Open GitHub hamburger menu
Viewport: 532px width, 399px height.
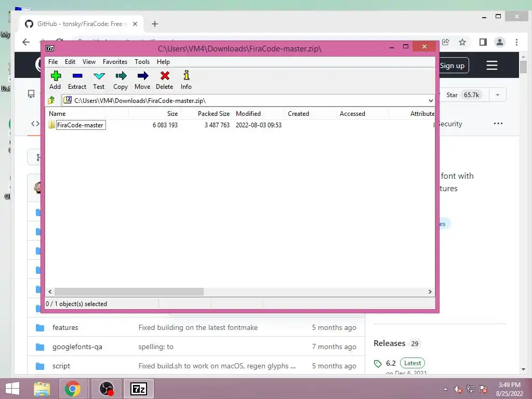tap(492, 65)
